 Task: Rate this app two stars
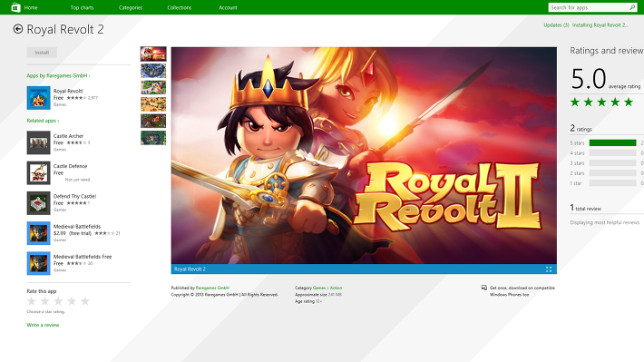click(x=45, y=301)
